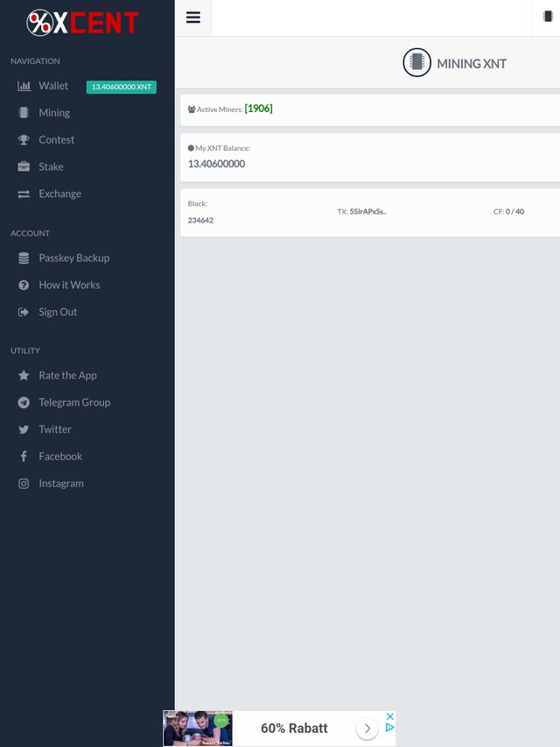The width and height of the screenshot is (560, 747).
Task: Click the ad's arrow button
Action: pos(367,729)
